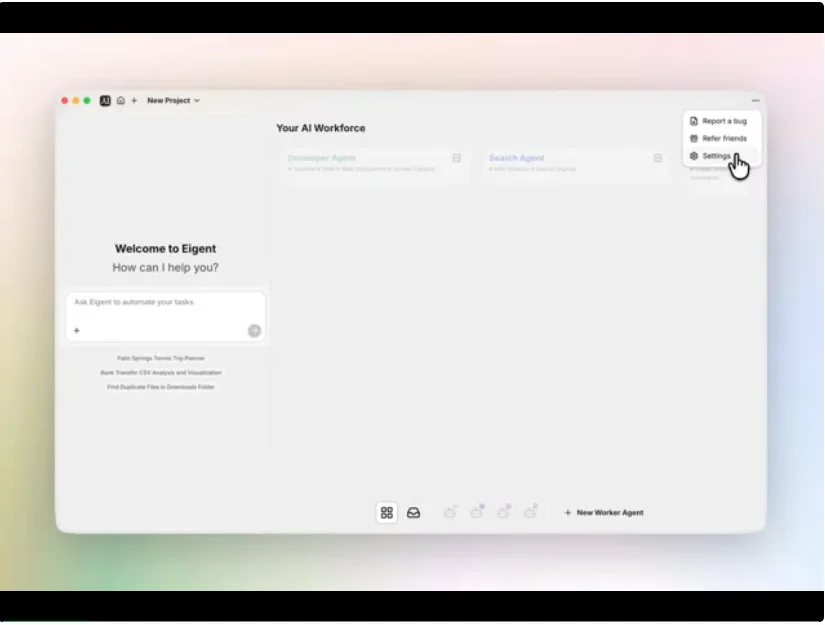Select the first robot agent icon
The width and height of the screenshot is (825, 625).
click(x=450, y=513)
